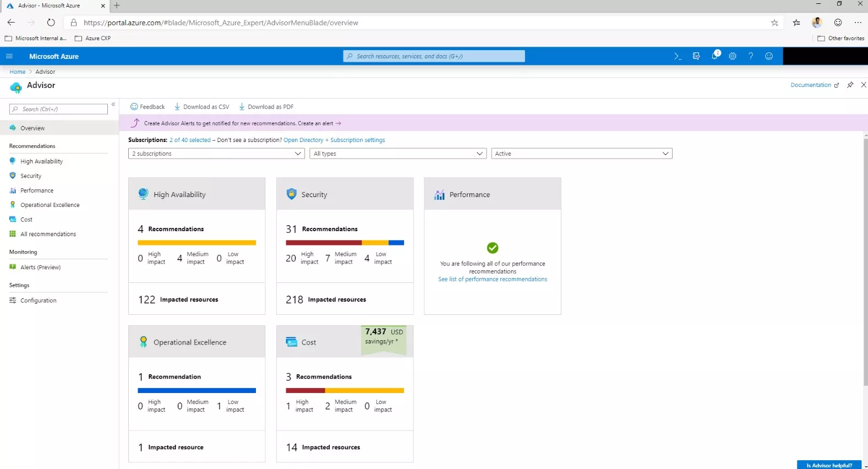Pin the Advisor blade to dashboard

point(850,85)
